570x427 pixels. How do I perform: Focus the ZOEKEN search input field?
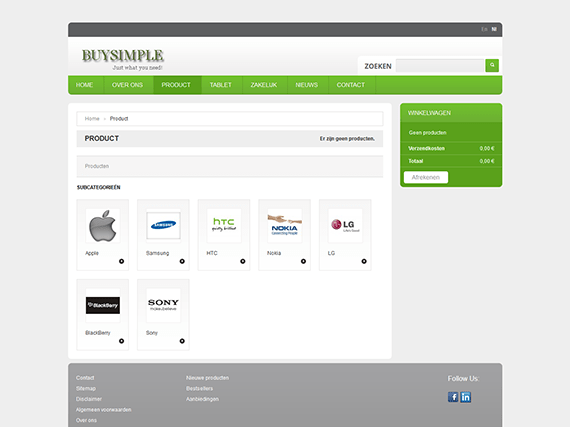pyautogui.click(x=440, y=66)
